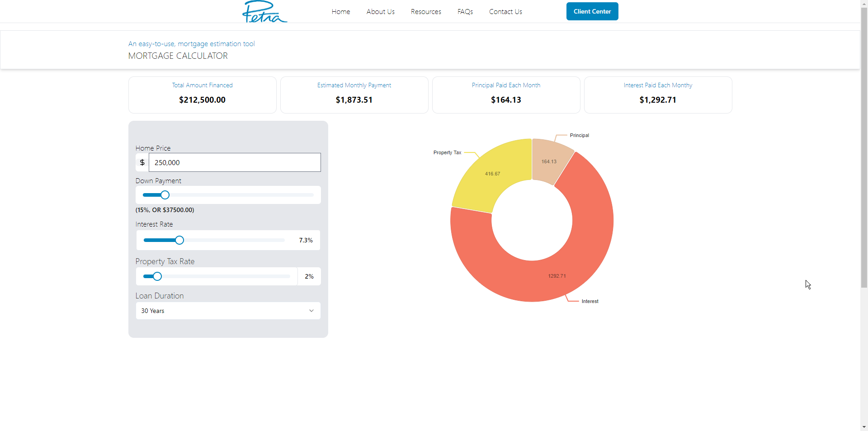Click the Interest Paid Each Monthy $1,292.71 value
Viewport: 868px width, 431px height.
pyautogui.click(x=658, y=100)
